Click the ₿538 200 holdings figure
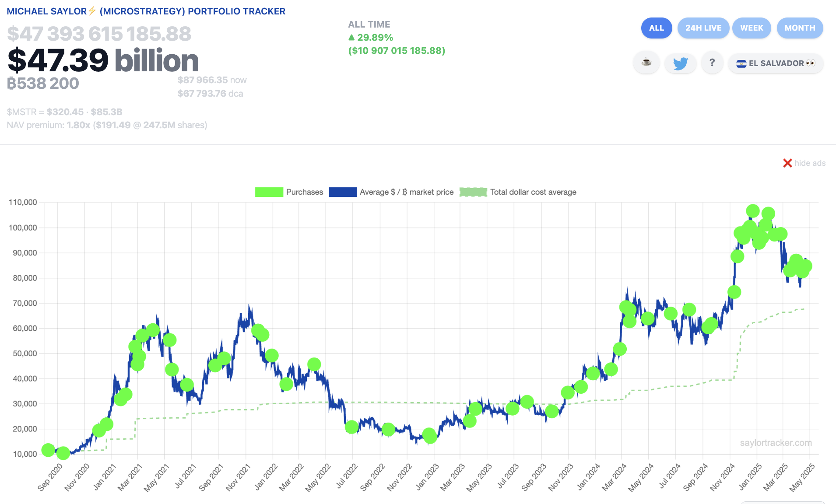 pos(43,83)
